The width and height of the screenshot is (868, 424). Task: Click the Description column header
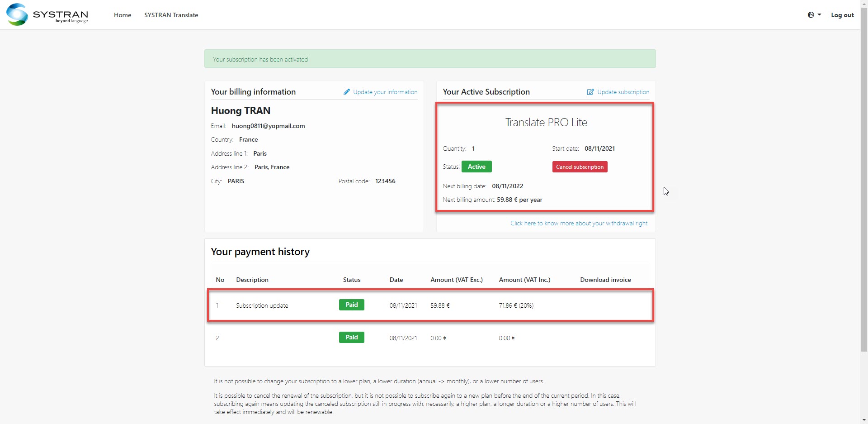point(252,280)
